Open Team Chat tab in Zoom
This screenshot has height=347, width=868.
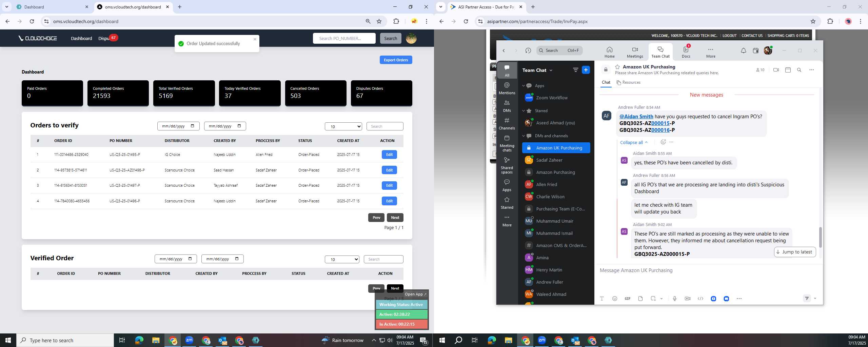click(660, 52)
